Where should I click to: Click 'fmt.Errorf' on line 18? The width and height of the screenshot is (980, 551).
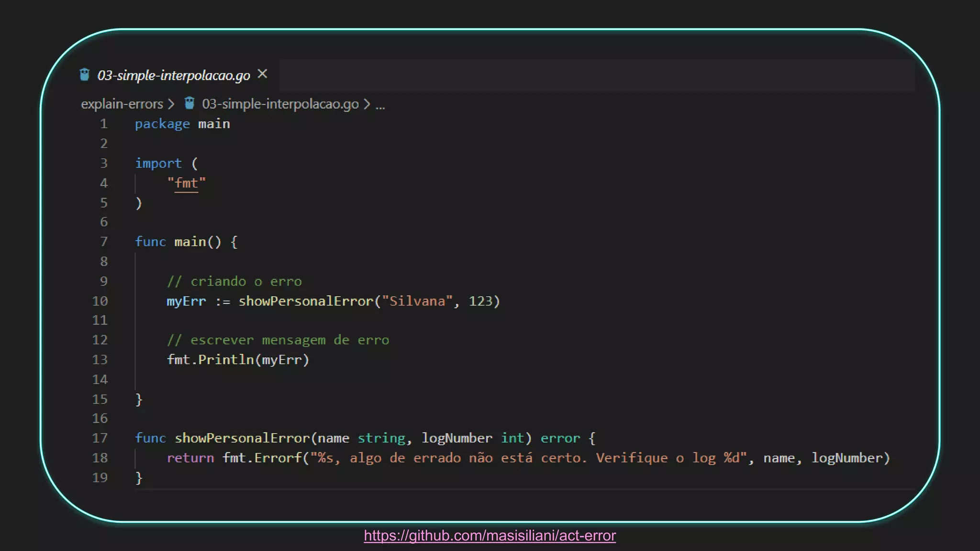(262, 458)
